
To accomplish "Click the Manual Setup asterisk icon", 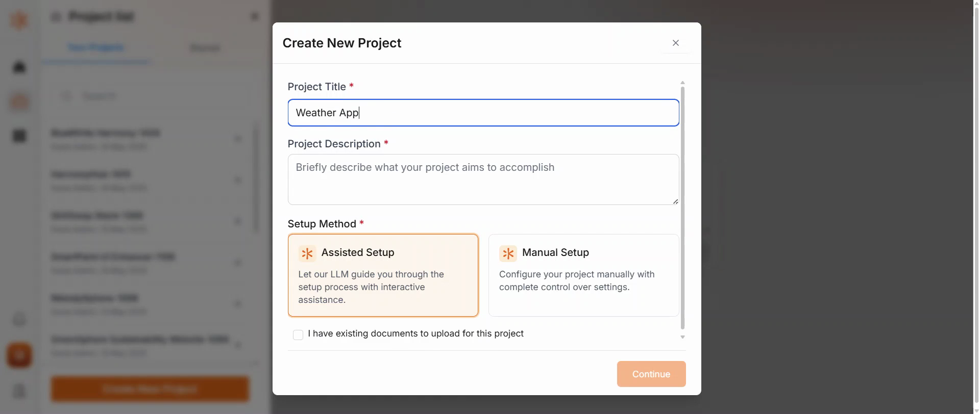I will 508,253.
